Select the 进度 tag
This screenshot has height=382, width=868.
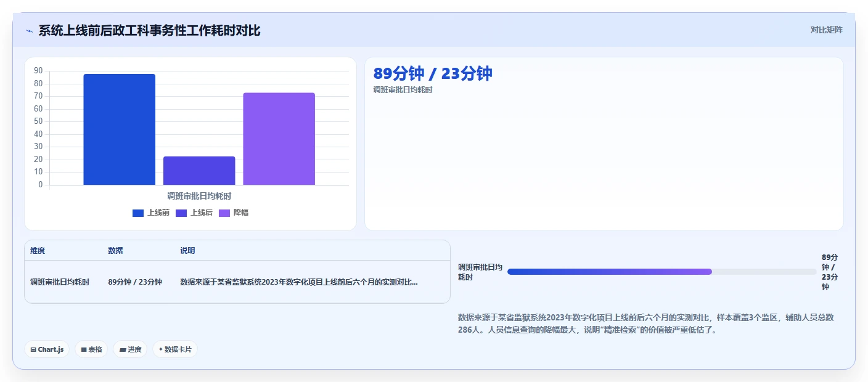tap(130, 349)
